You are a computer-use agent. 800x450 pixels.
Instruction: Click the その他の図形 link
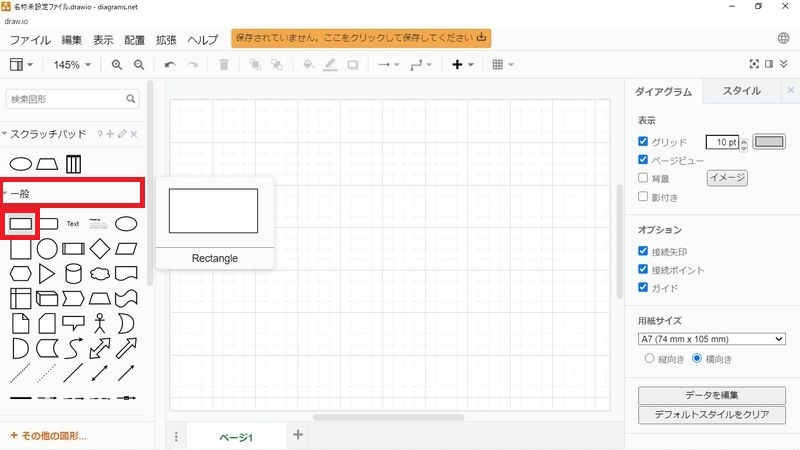click(48, 436)
